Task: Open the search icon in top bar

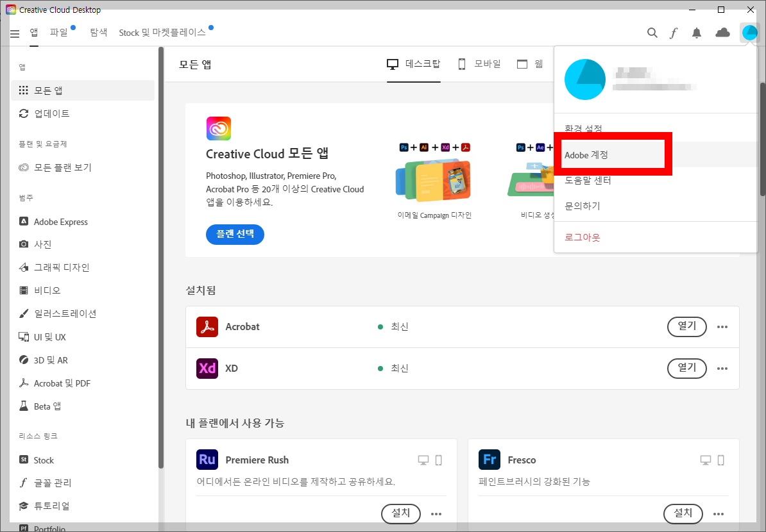Action: [x=652, y=32]
